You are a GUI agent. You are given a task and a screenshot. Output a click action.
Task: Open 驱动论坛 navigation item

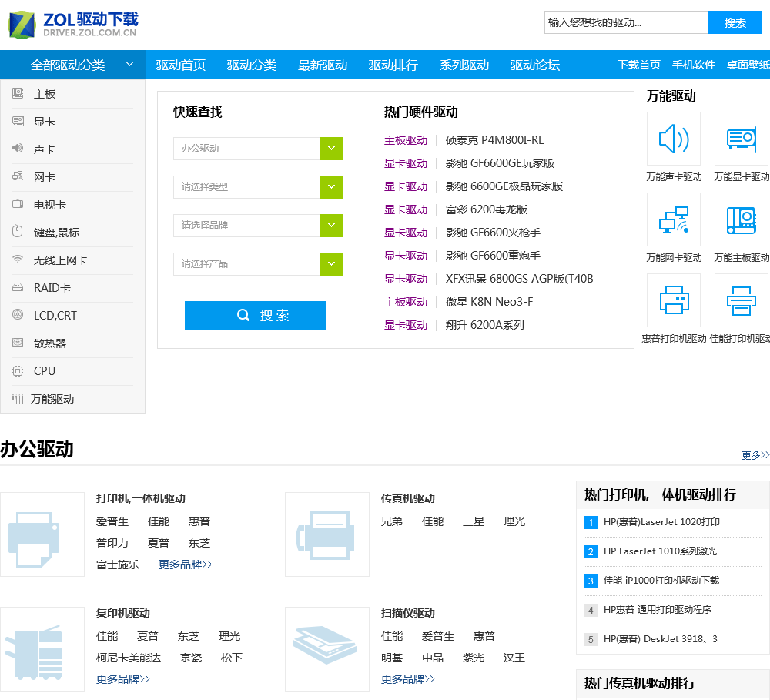(x=535, y=65)
